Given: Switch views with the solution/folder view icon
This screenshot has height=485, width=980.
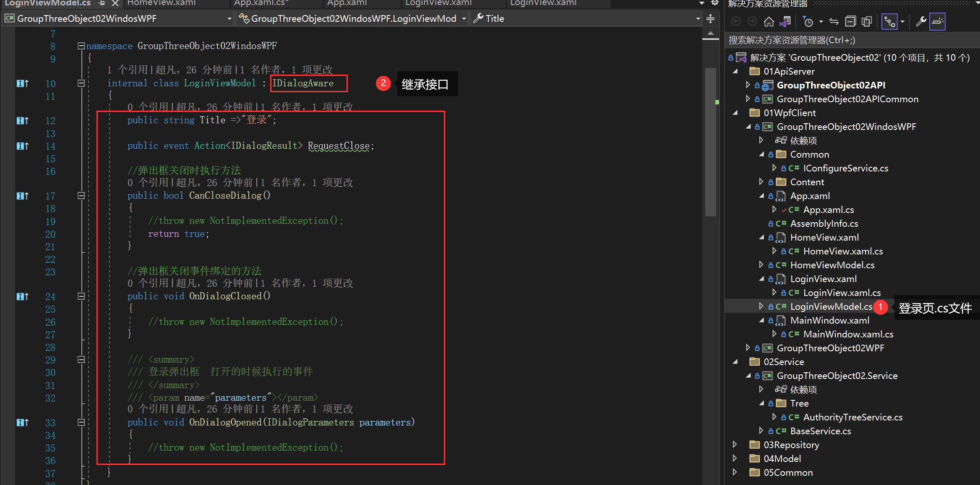Looking at the screenshot, I should 785,21.
